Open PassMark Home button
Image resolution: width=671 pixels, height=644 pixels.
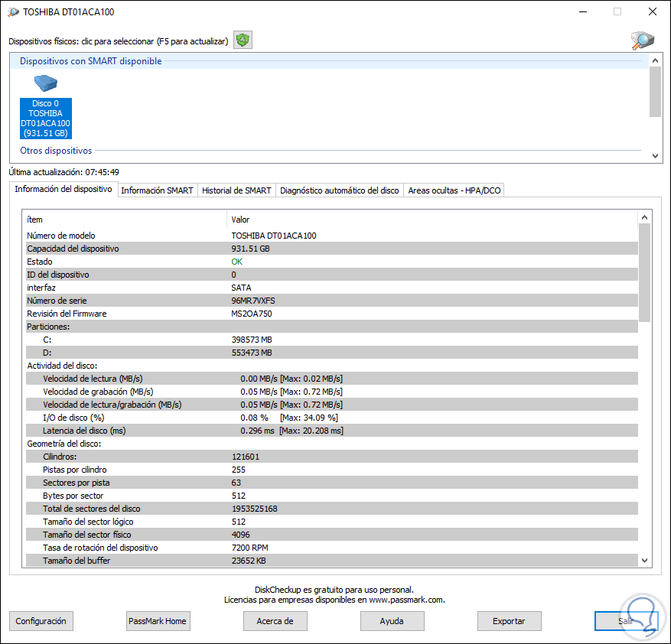click(x=158, y=621)
